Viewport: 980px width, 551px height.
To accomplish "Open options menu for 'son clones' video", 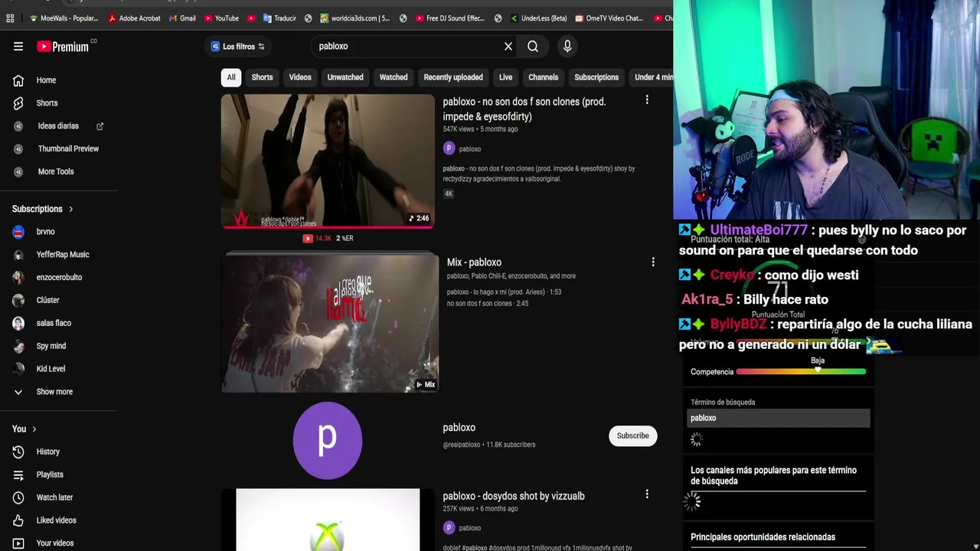I will 647,100.
